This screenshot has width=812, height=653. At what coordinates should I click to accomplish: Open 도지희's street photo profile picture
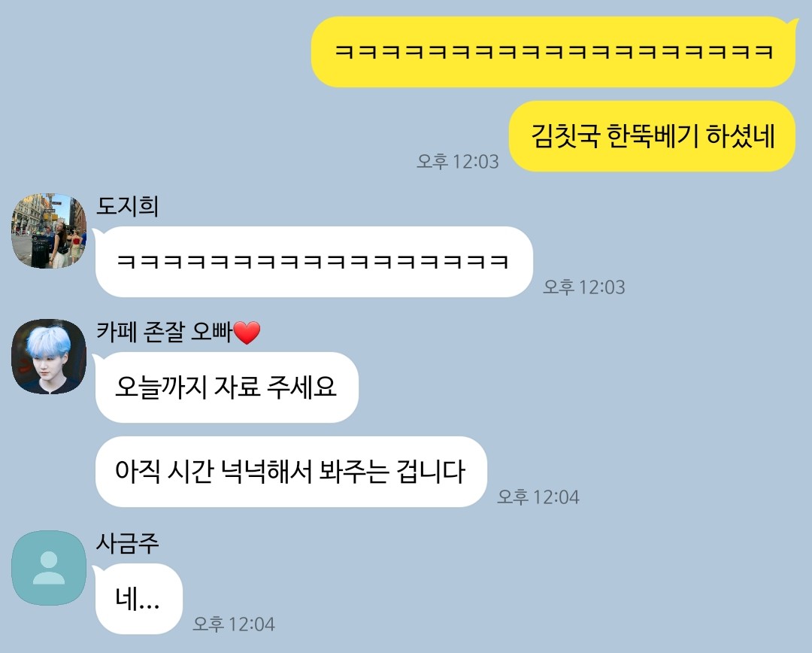point(49,231)
